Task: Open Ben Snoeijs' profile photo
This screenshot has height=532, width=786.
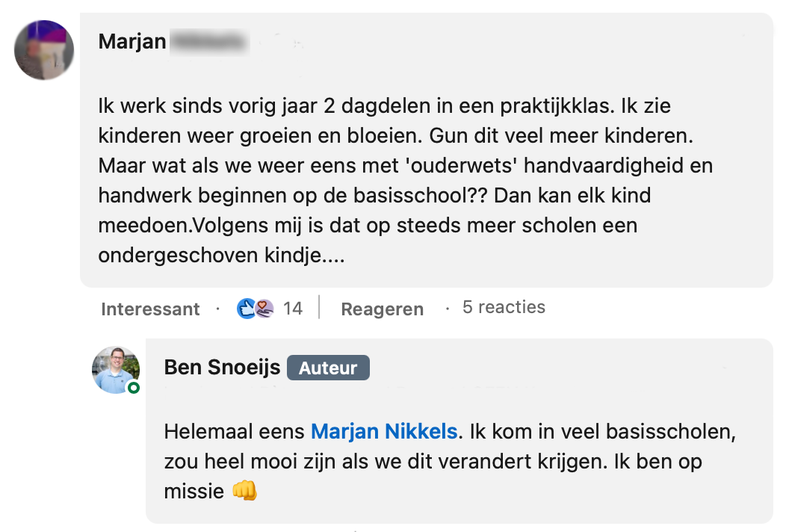Action: (115, 369)
